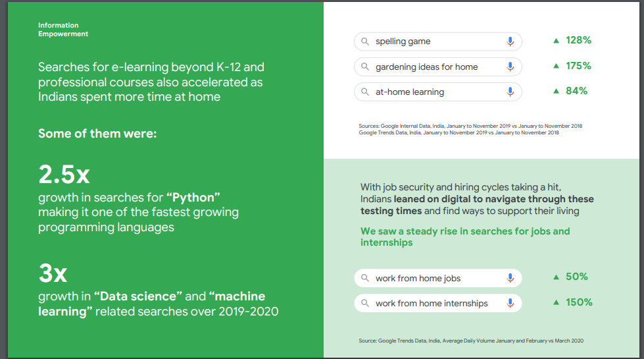Click the "spelling game" search text

(403, 41)
